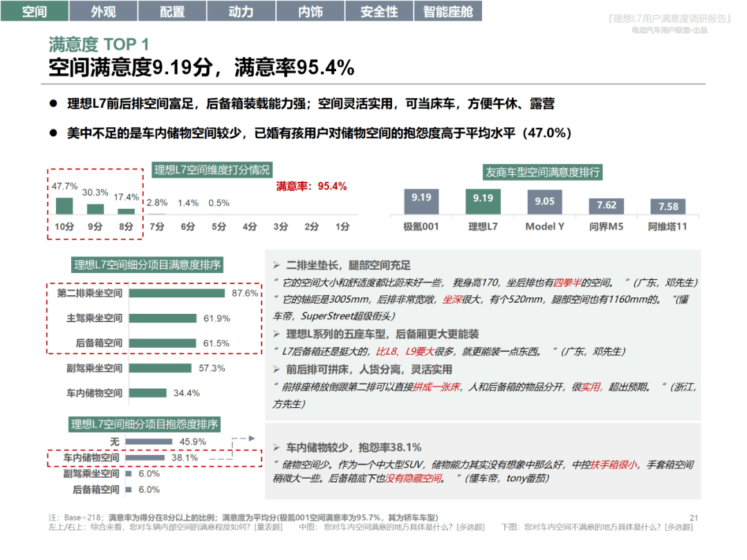Go to the 动力 tab

pyautogui.click(x=241, y=11)
